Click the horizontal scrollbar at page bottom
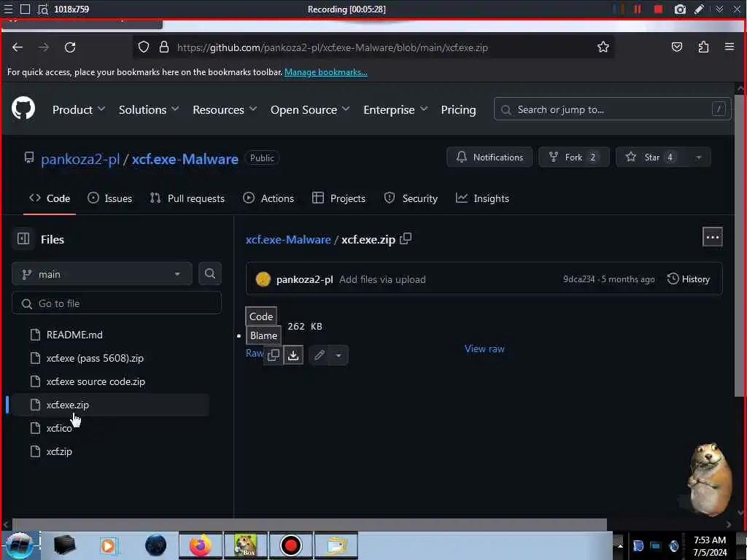 pos(309,524)
